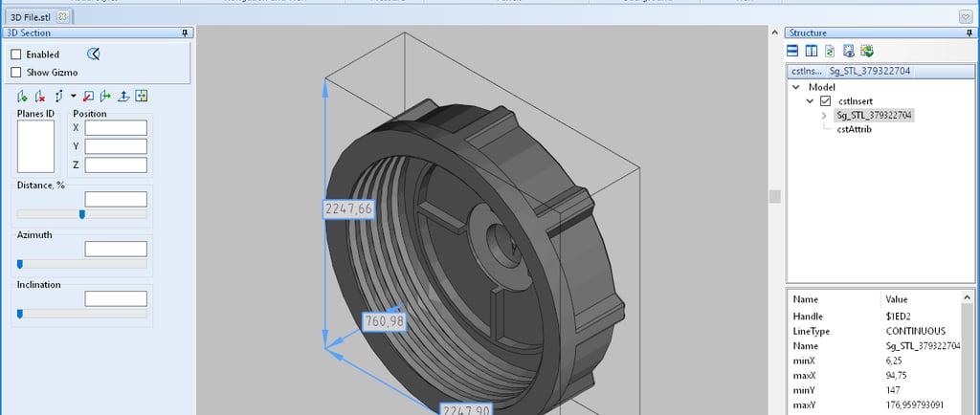Click the Planes ID list box

coord(35,146)
